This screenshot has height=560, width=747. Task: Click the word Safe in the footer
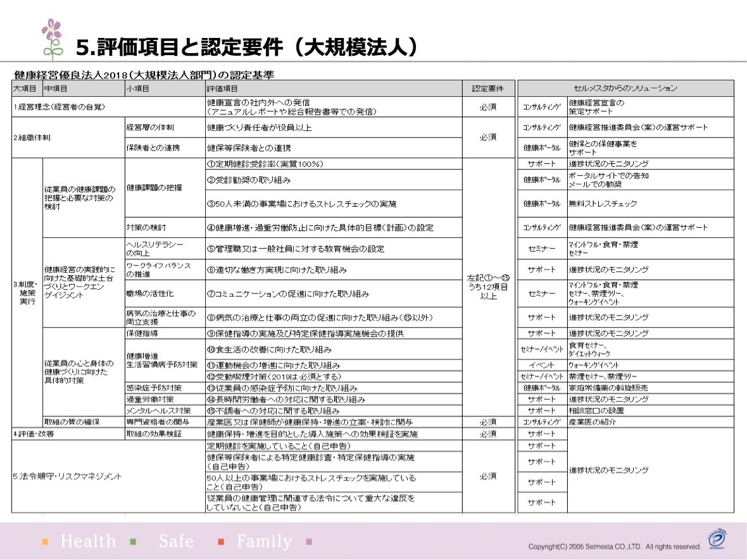(176, 542)
